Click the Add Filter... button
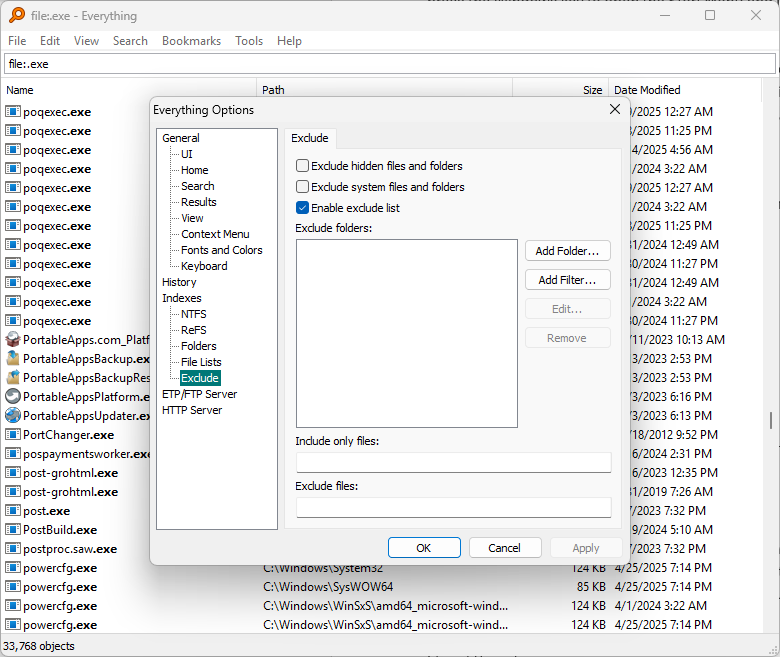This screenshot has width=780, height=657. tap(568, 280)
